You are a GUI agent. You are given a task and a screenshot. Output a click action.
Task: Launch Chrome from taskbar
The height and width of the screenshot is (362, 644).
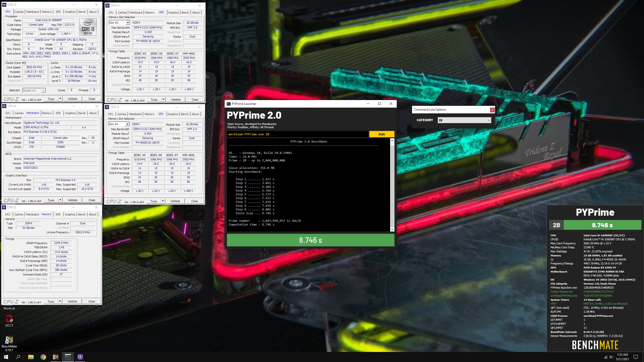click(x=43, y=357)
